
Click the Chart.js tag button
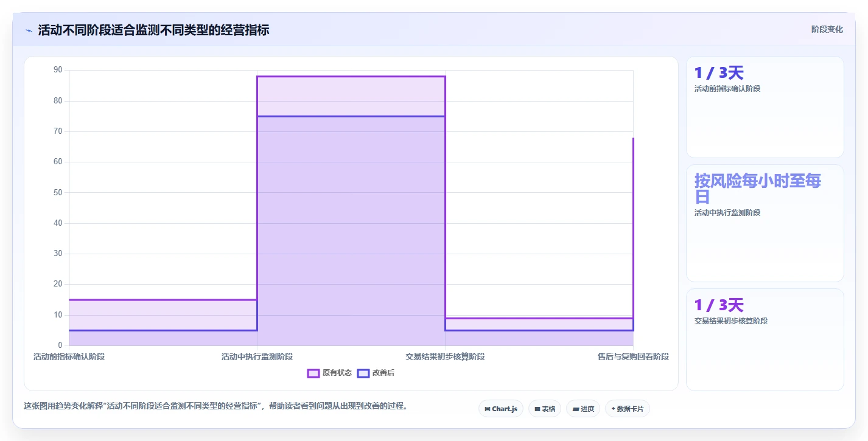tap(501, 409)
